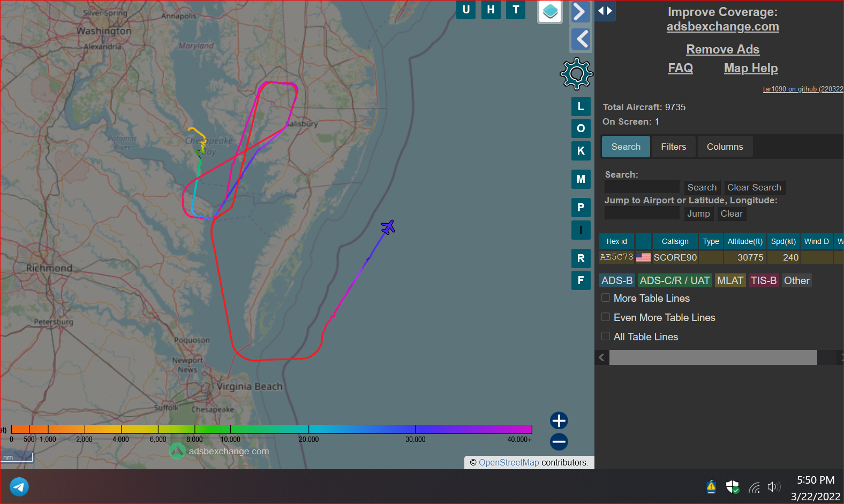Click the O map option button
This screenshot has width=844, height=504.
[581, 128]
